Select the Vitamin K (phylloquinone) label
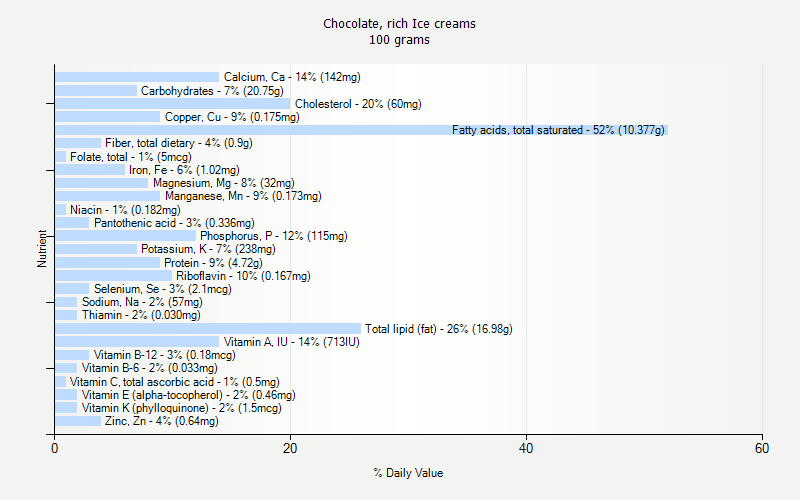 [181, 408]
